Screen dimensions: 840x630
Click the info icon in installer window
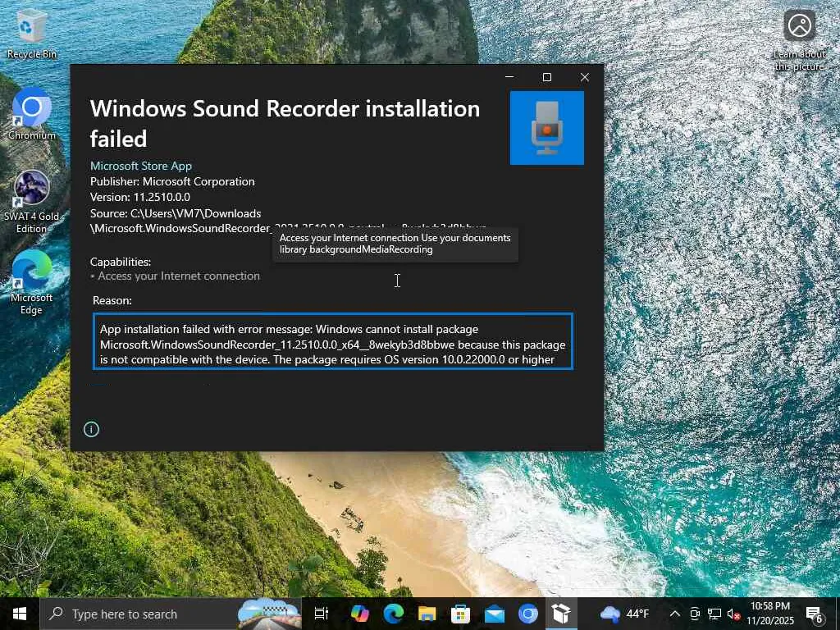click(x=91, y=429)
